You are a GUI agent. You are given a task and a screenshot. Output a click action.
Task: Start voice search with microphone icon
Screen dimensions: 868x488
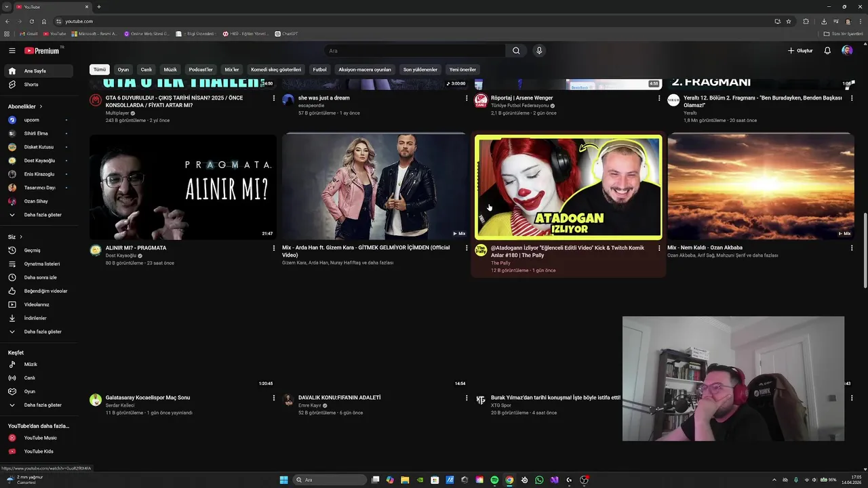(539, 51)
